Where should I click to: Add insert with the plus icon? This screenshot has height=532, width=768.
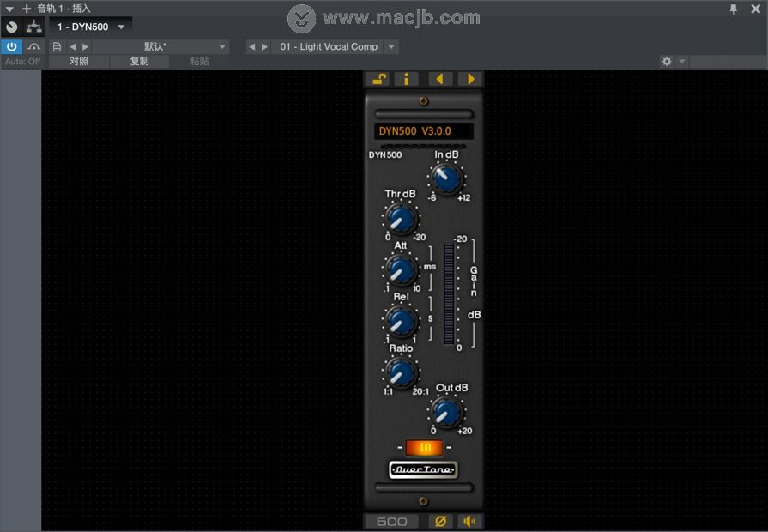click(x=27, y=9)
